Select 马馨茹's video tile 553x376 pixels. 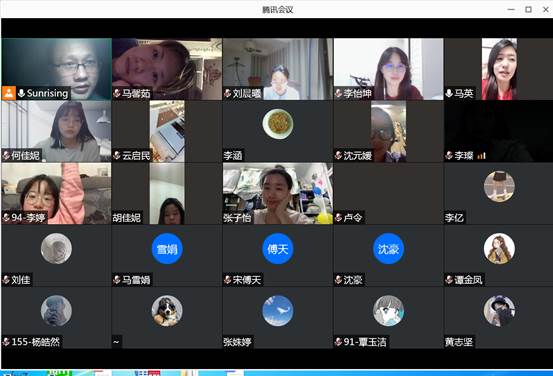coord(167,69)
